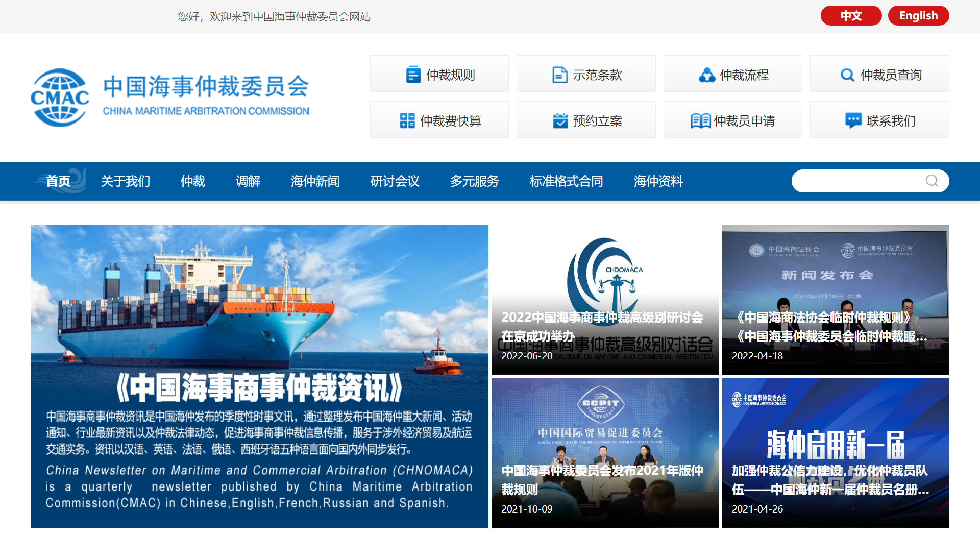The width and height of the screenshot is (980, 536).
Task: Open the 海仲资料 menu
Action: click(x=658, y=181)
